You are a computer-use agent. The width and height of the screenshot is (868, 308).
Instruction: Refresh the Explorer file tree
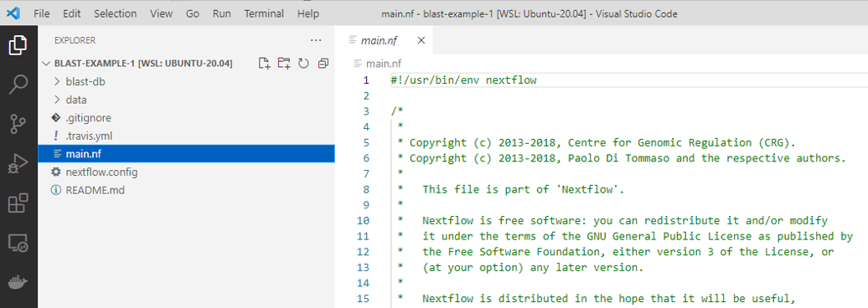click(x=303, y=64)
